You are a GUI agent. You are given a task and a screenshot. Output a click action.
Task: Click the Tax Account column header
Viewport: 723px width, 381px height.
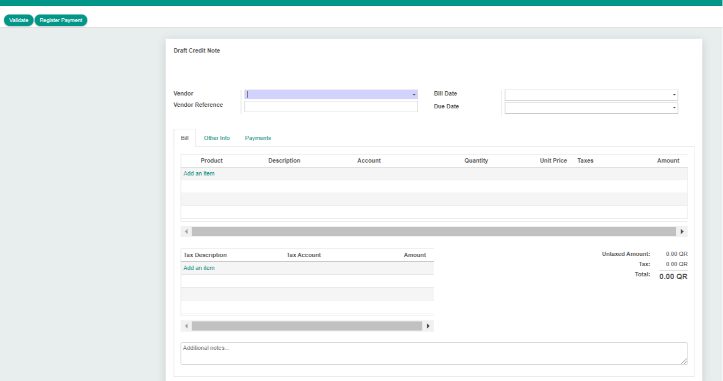pos(304,255)
